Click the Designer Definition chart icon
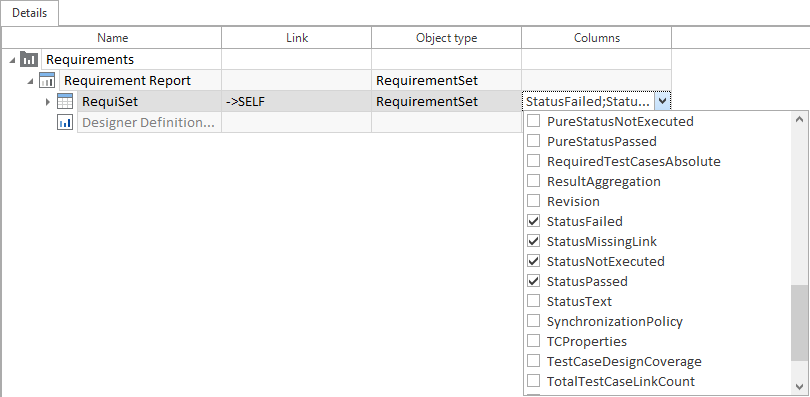810x397 pixels. (x=65, y=123)
